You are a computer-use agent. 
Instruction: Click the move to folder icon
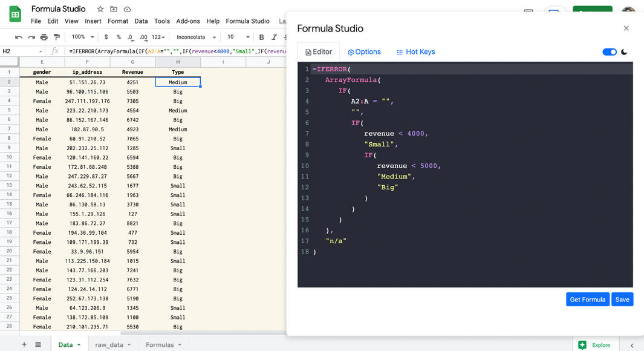click(x=114, y=9)
